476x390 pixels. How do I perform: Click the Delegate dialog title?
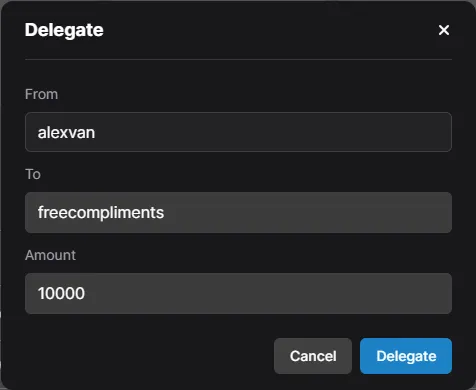pyautogui.click(x=64, y=30)
